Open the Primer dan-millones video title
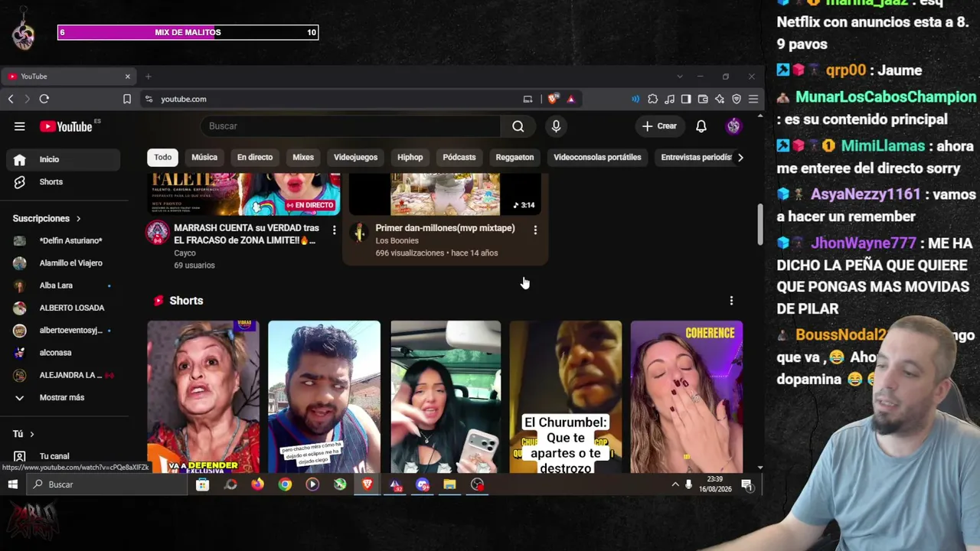Screen dimensions: 980x551 pos(445,228)
